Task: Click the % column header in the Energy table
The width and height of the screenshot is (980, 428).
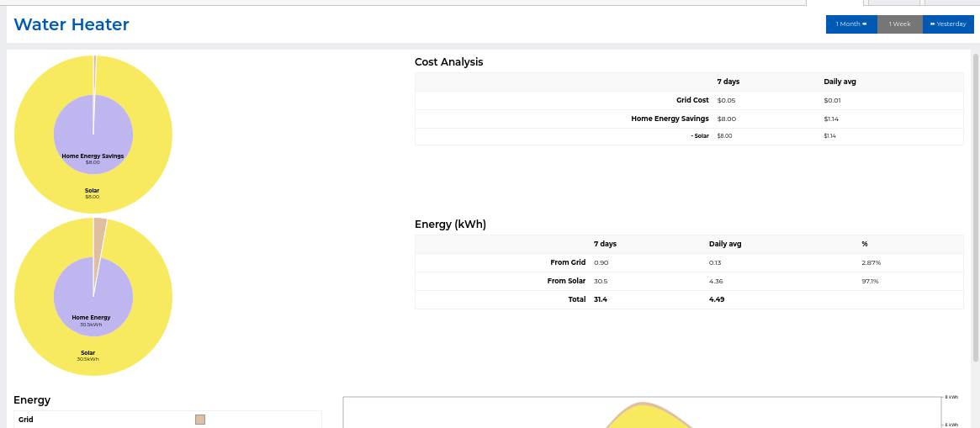Action: (x=864, y=244)
